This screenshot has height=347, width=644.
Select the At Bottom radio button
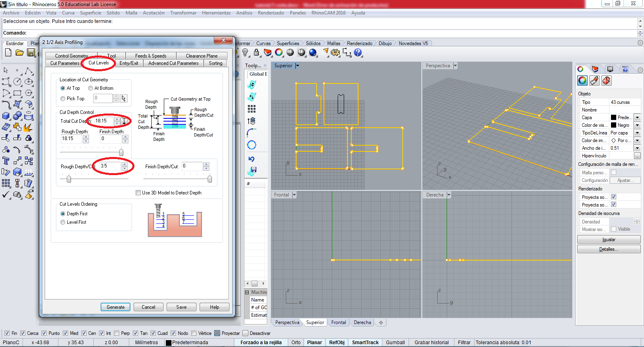point(91,88)
